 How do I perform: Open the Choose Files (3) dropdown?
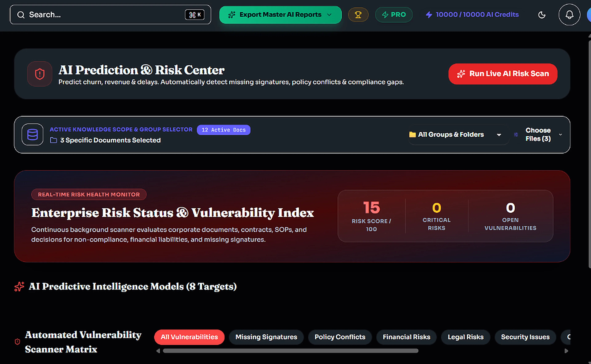pyautogui.click(x=544, y=135)
